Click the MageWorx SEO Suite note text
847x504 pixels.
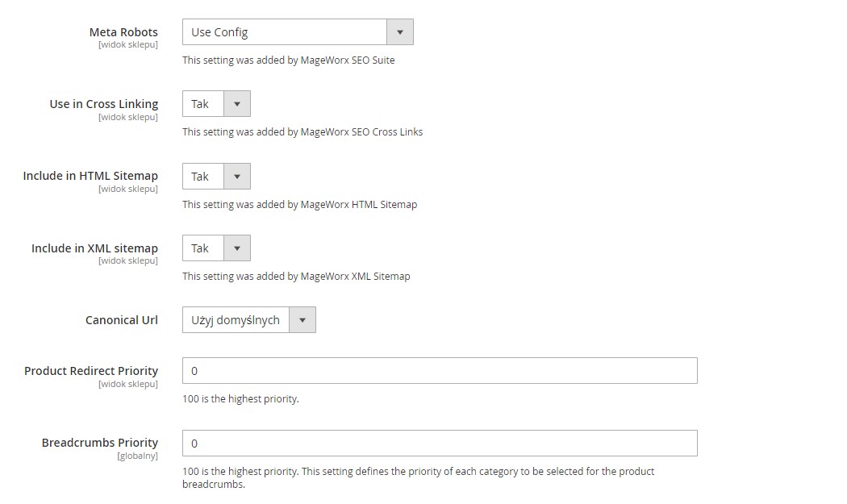point(288,60)
